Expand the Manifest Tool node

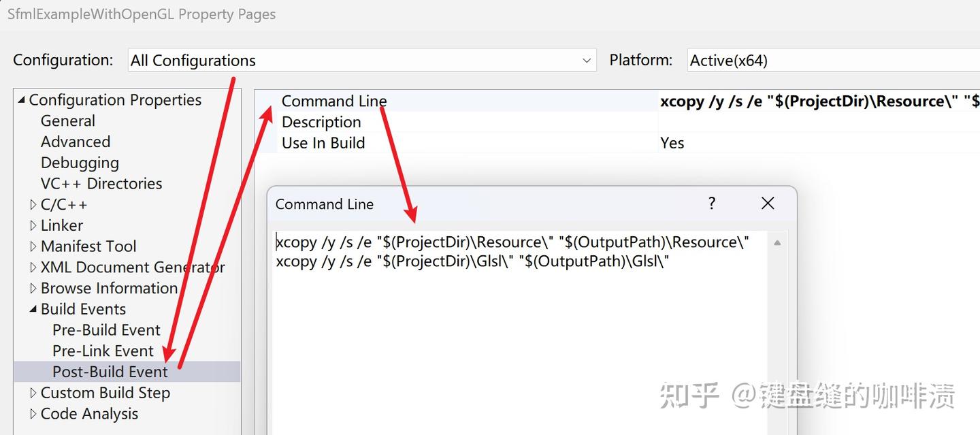tap(33, 246)
